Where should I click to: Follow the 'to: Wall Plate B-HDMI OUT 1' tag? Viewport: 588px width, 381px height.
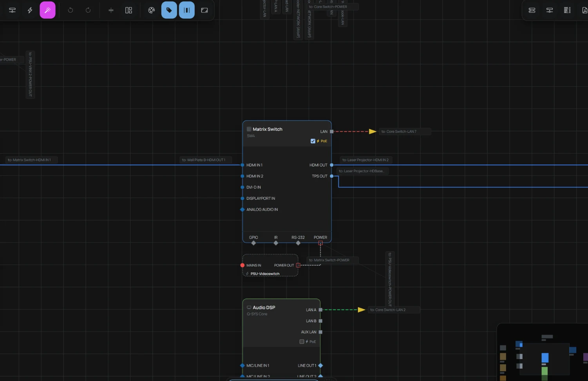[x=205, y=160]
